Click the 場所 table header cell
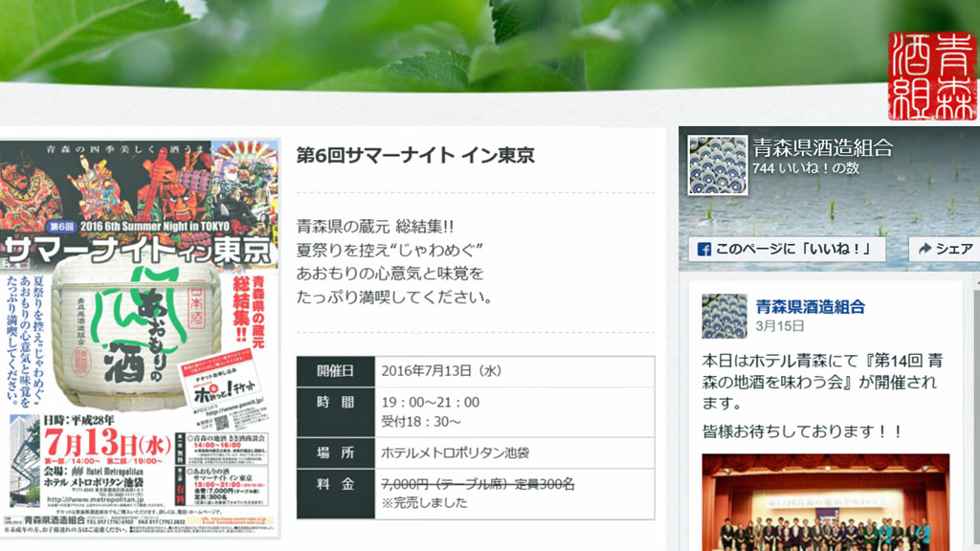Screen dimensions: 980x551 tap(336, 452)
